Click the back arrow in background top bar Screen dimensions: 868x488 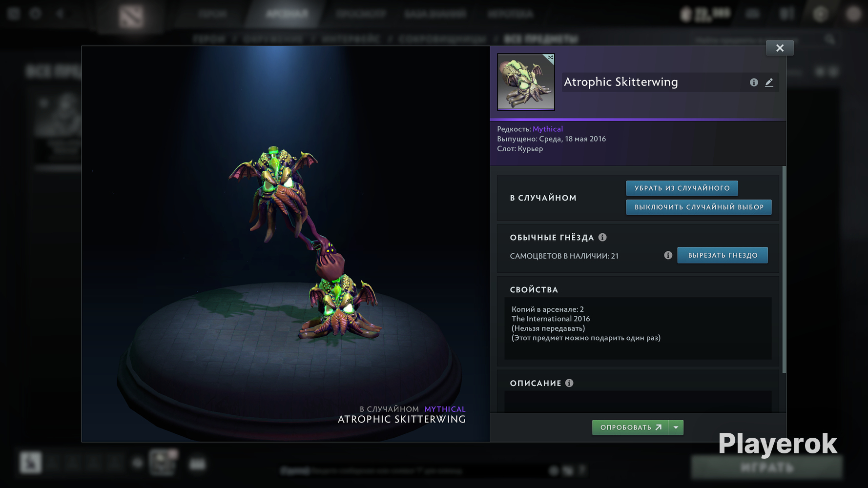click(x=61, y=13)
